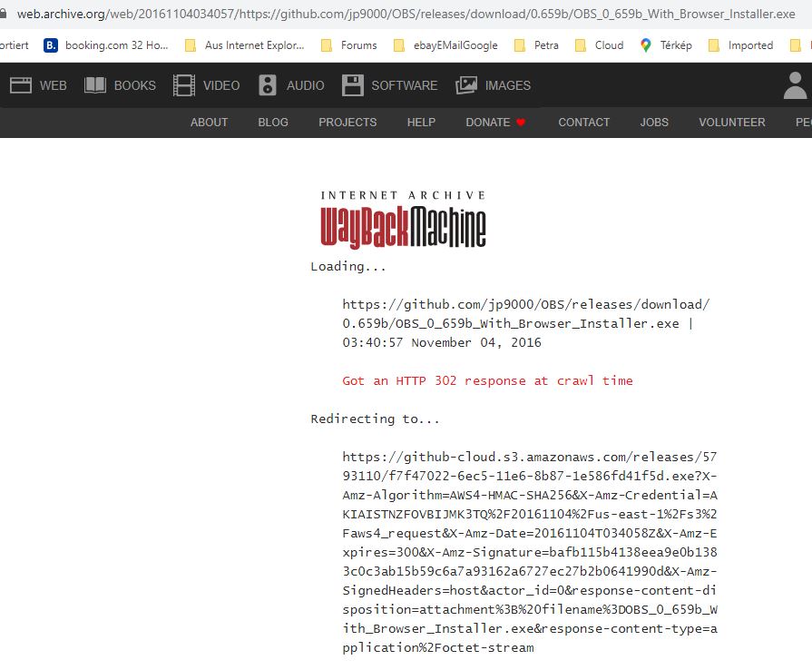Click the Cloud bookmark label
The image size is (812, 670).
[609, 45]
